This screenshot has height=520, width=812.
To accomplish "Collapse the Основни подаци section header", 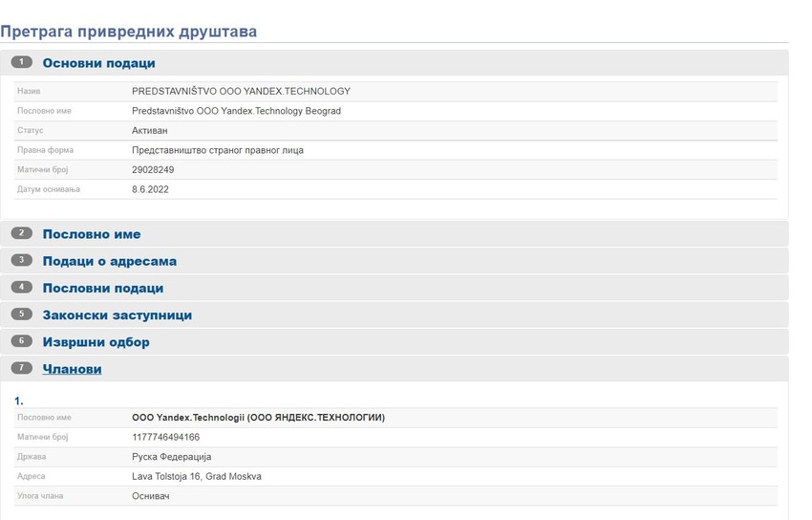I will (x=98, y=63).
